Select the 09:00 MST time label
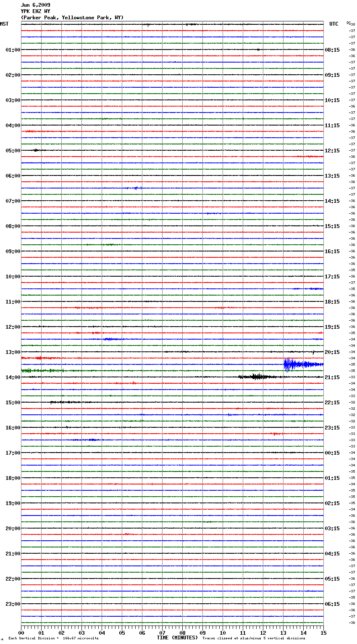Screen dimensions: 357x644 pyautogui.click(x=13, y=251)
